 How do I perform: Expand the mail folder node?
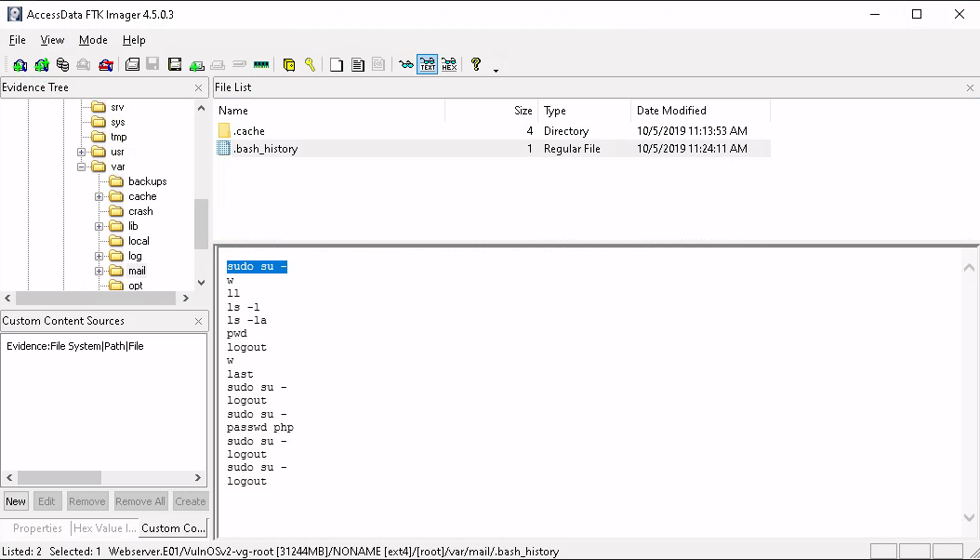point(99,272)
